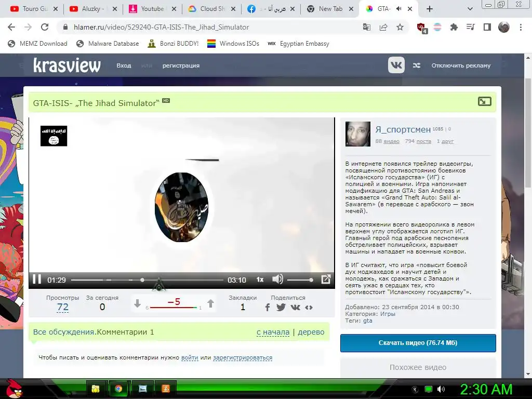This screenshot has height=399, width=532.
Task: Open a new browser tab
Action: tap(430, 9)
